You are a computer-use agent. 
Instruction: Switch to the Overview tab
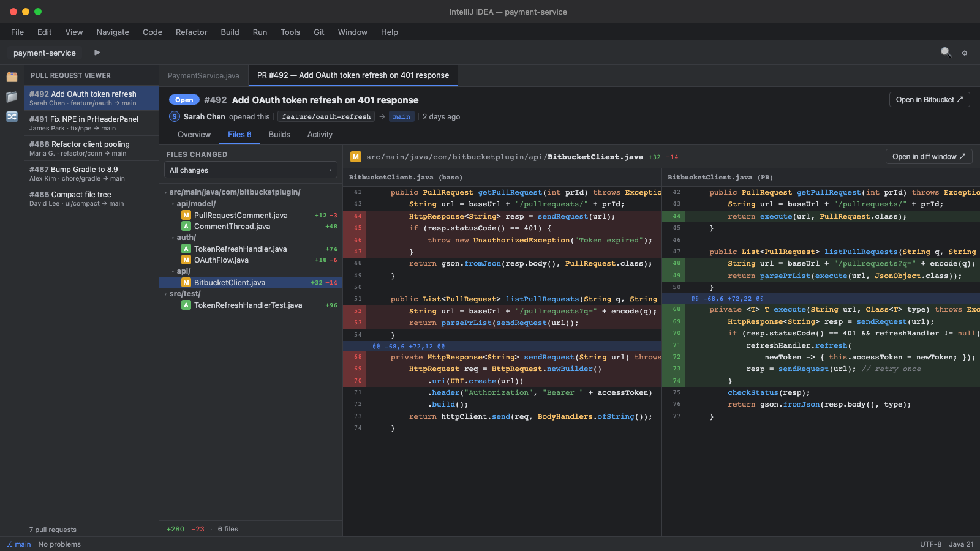194,134
